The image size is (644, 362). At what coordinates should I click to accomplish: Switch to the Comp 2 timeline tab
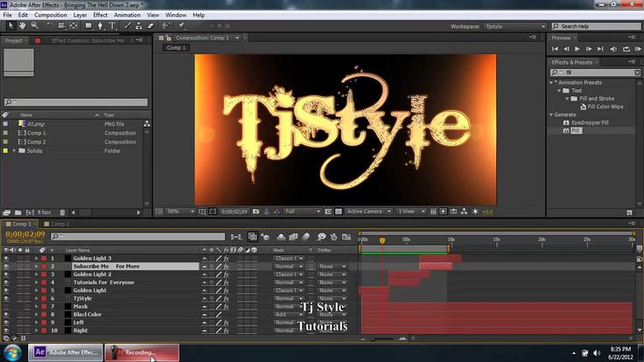tap(60, 224)
